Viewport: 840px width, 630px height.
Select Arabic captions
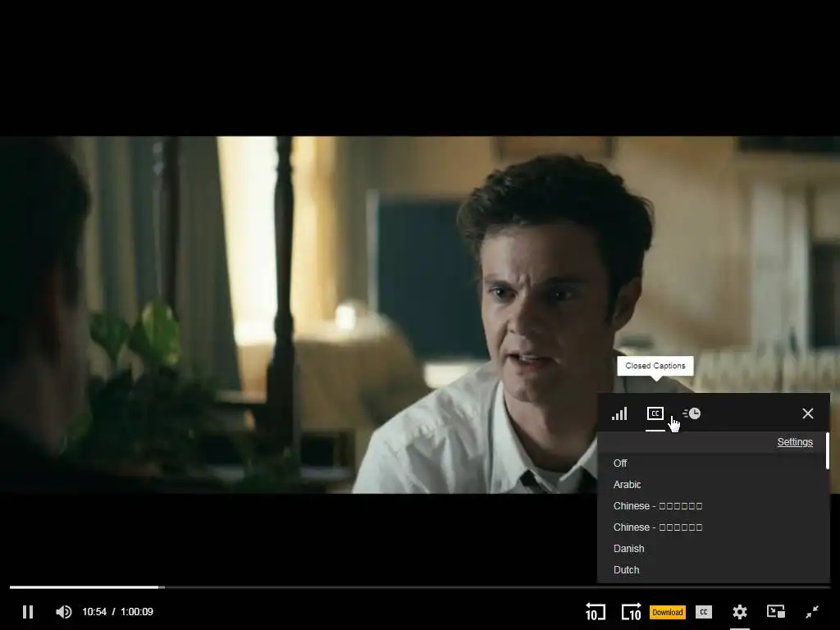point(713,485)
